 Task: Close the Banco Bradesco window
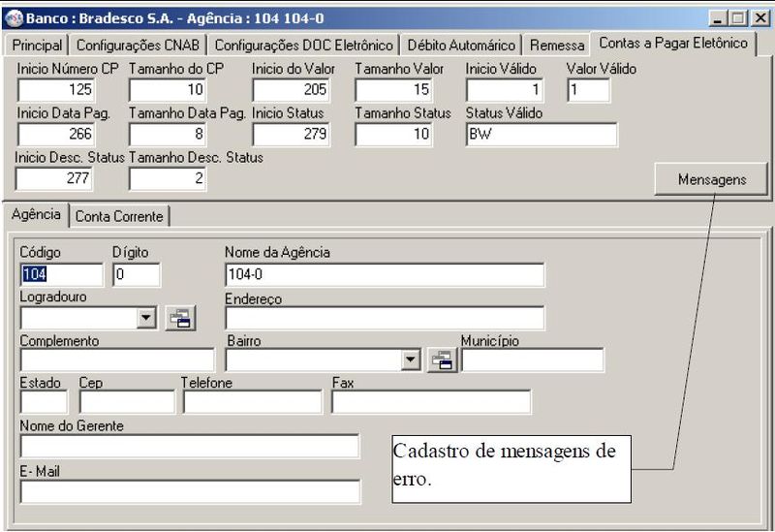760,18
